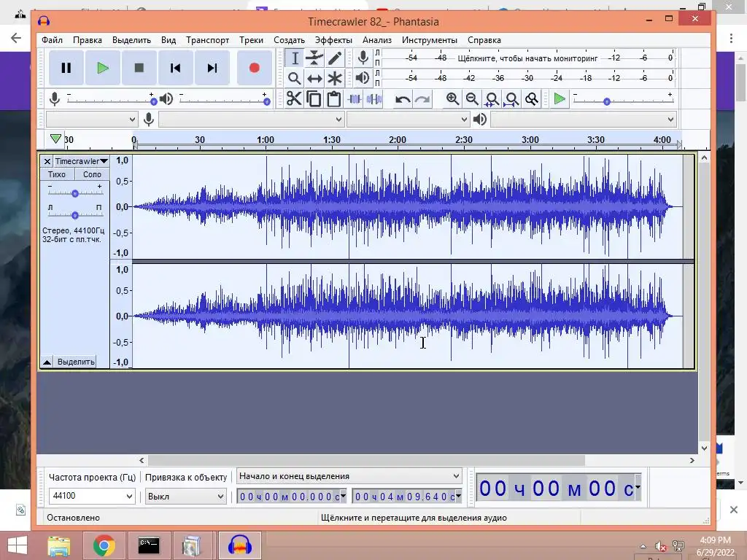The image size is (747, 560).
Task: Toggle the Соло button on track
Action: [x=92, y=174]
